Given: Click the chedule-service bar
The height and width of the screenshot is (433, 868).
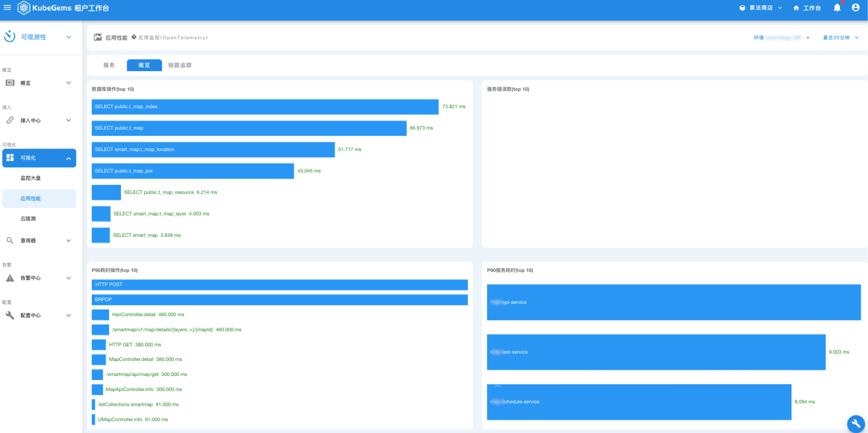Looking at the screenshot, I should [639, 402].
